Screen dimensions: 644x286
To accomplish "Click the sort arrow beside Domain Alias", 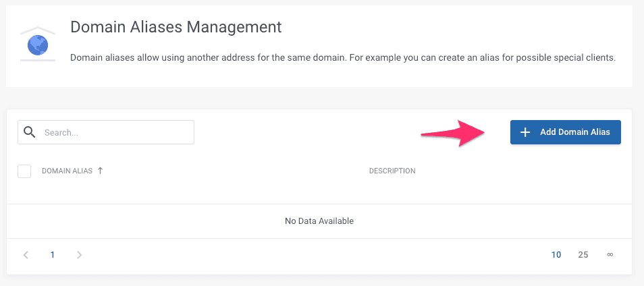I will (x=101, y=171).
